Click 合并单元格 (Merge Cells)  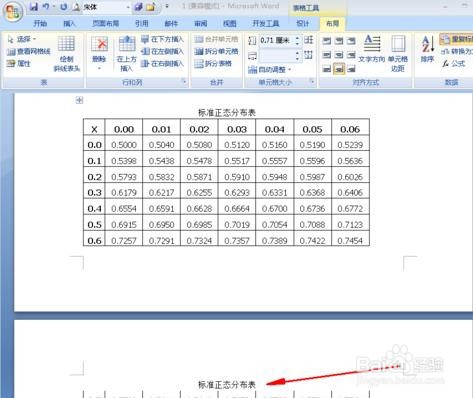click(x=216, y=39)
